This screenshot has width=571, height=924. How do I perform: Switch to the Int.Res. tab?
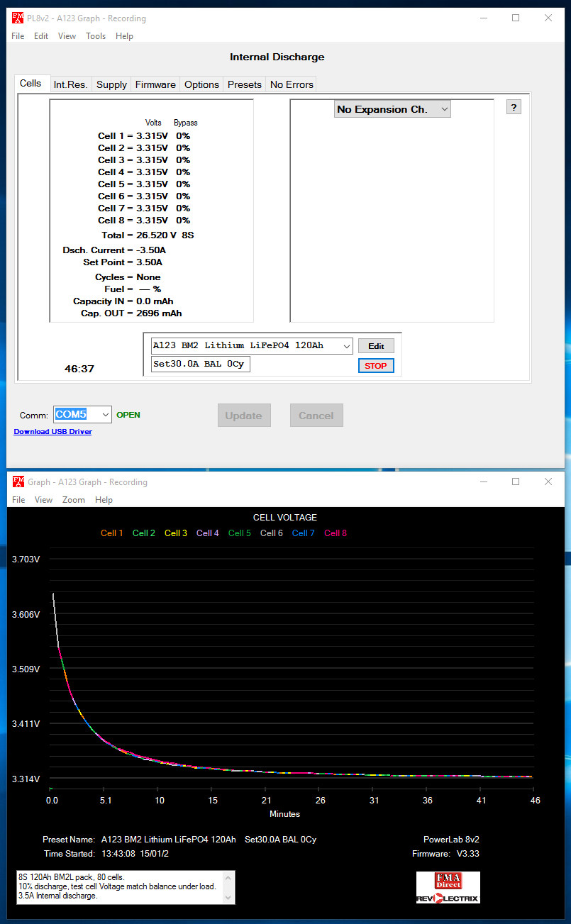tap(70, 84)
